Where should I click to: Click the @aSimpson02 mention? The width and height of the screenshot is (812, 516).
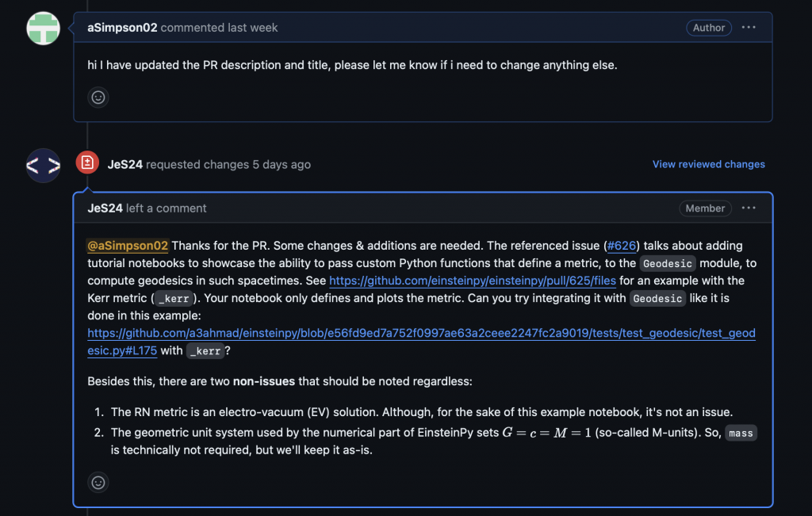coord(128,246)
